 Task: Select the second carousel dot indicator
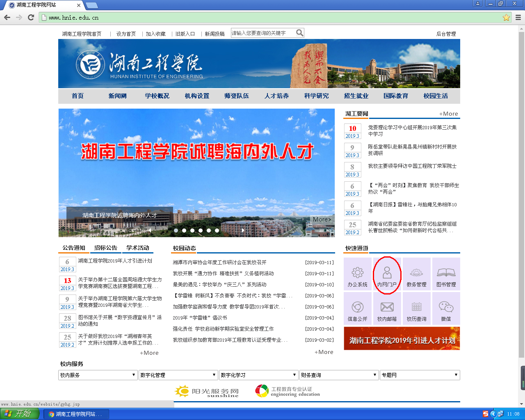[184, 231]
